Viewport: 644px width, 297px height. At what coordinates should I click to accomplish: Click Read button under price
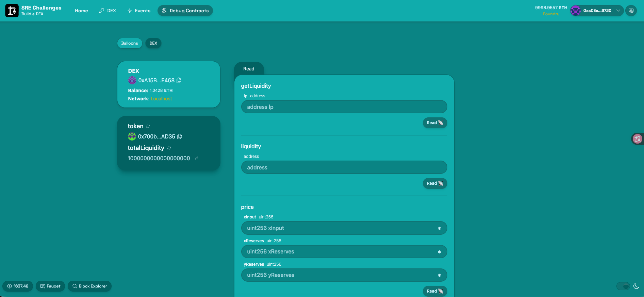[x=435, y=291]
